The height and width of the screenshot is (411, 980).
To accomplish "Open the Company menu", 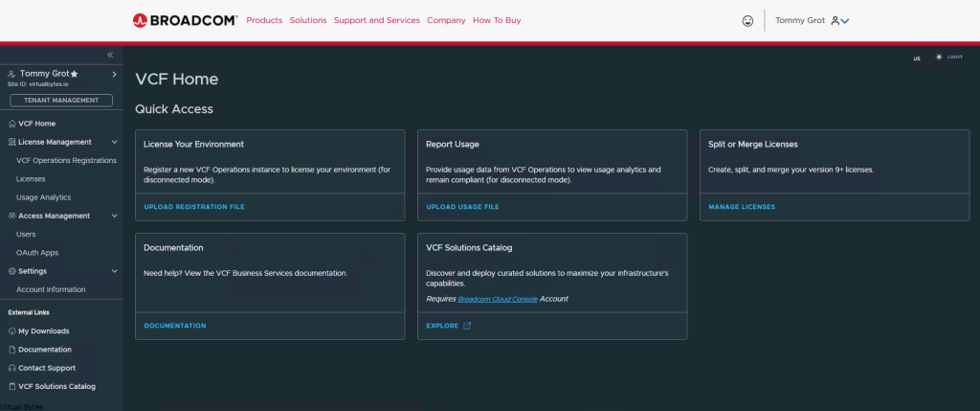I will click(x=446, y=21).
